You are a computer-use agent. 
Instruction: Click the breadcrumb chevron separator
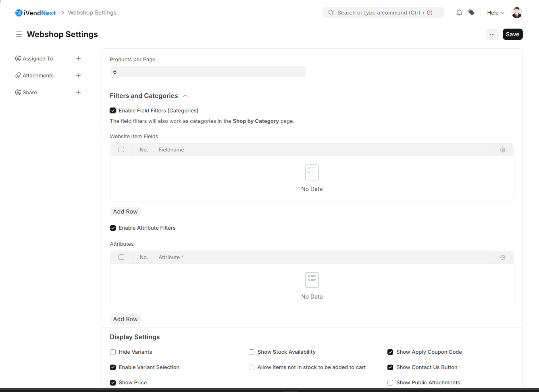coord(63,13)
